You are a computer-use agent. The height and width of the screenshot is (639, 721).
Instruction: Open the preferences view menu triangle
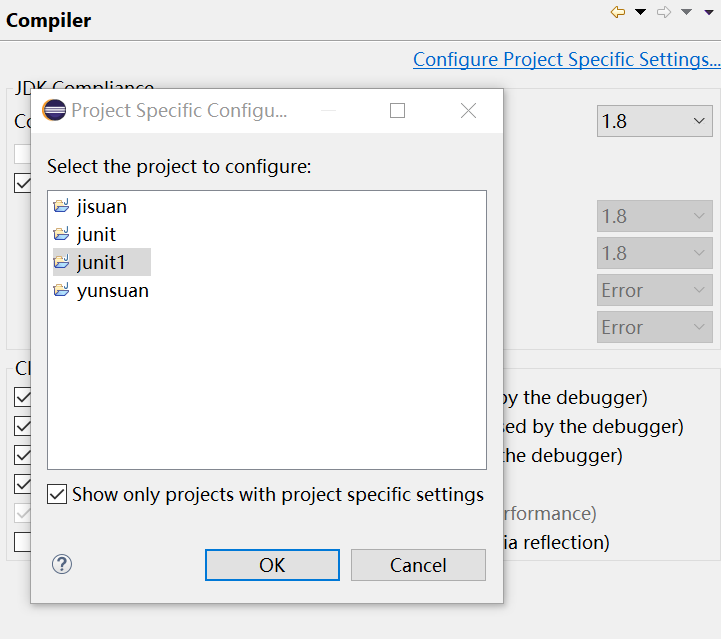pyautogui.click(x=708, y=12)
